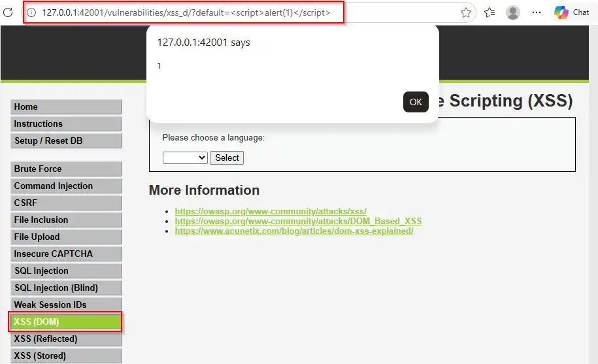Follow the acunetix dom-xss-explained link
The image size is (598, 364).
tap(294, 231)
